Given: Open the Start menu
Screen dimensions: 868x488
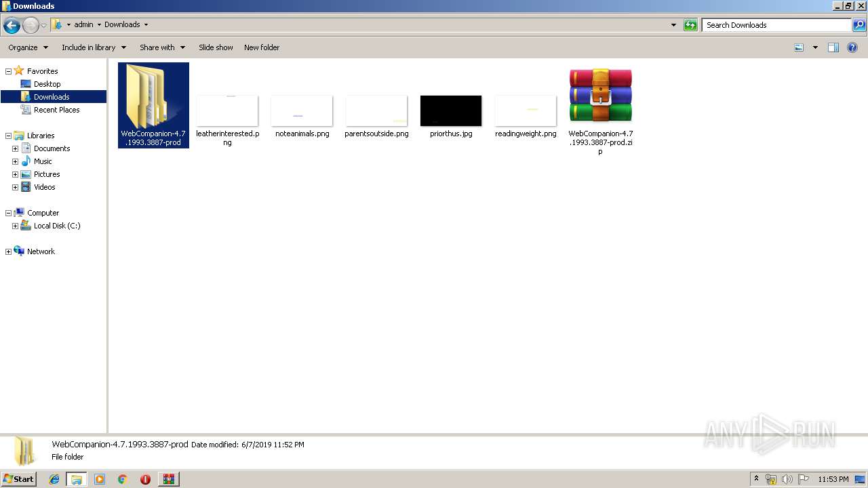Looking at the screenshot, I should (x=19, y=479).
